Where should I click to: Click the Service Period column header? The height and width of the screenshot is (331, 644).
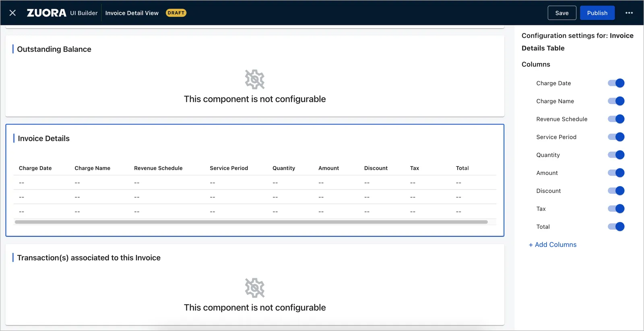point(229,168)
